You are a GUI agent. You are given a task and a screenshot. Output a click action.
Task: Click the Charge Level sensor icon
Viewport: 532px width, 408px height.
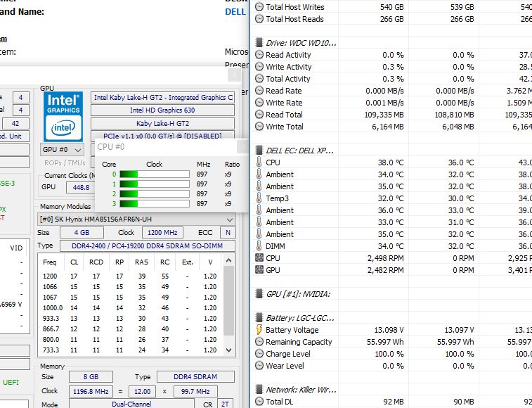point(259,354)
